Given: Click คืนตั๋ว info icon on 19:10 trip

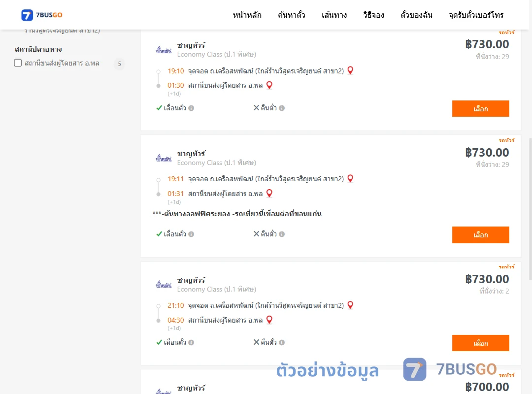Looking at the screenshot, I should [282, 108].
